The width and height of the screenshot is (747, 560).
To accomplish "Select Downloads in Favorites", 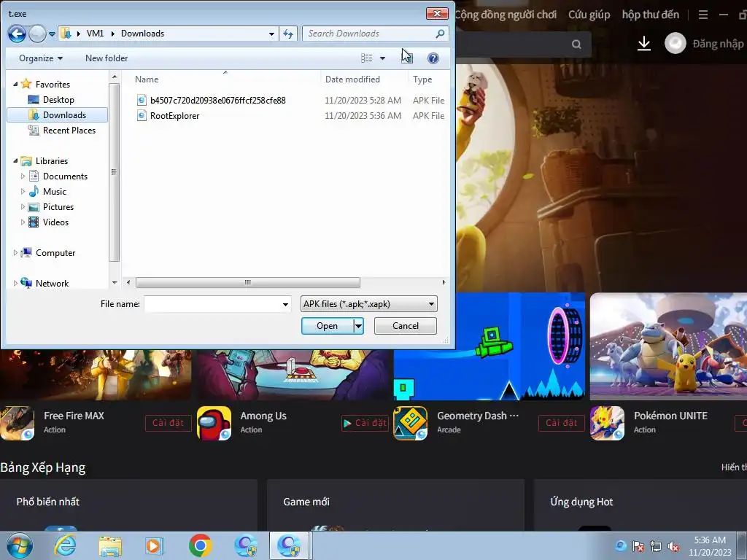I will (x=57, y=114).
